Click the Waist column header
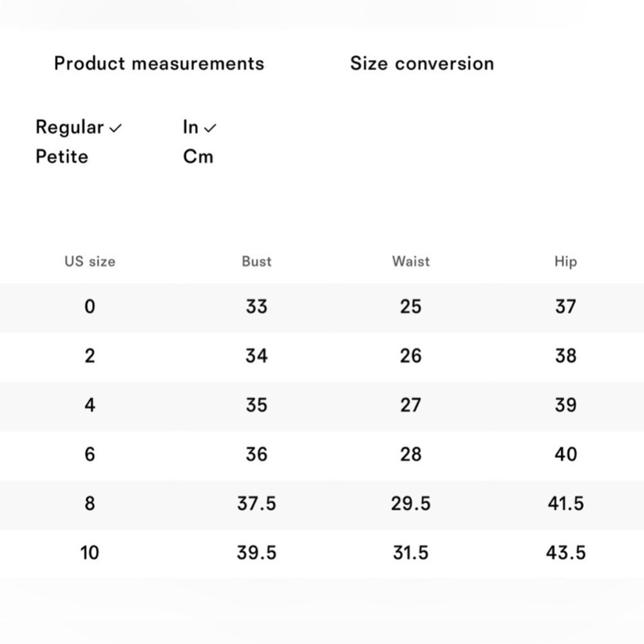The height and width of the screenshot is (644, 644). pos(410,261)
